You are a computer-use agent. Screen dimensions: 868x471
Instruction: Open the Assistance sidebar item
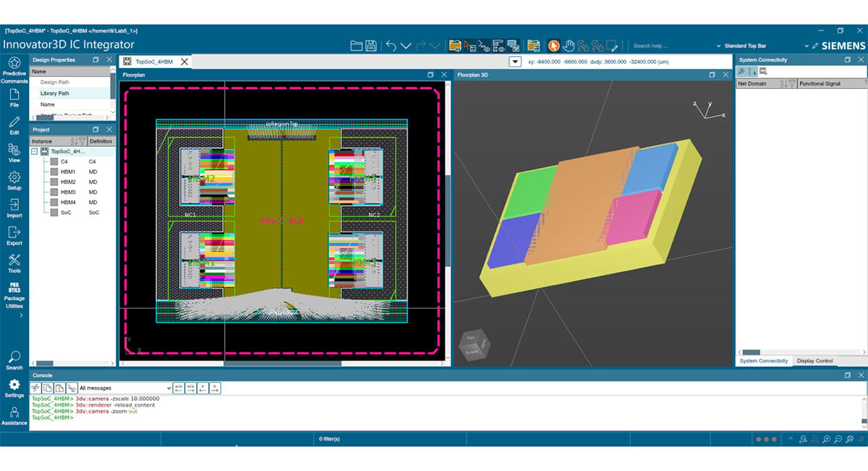(14, 416)
